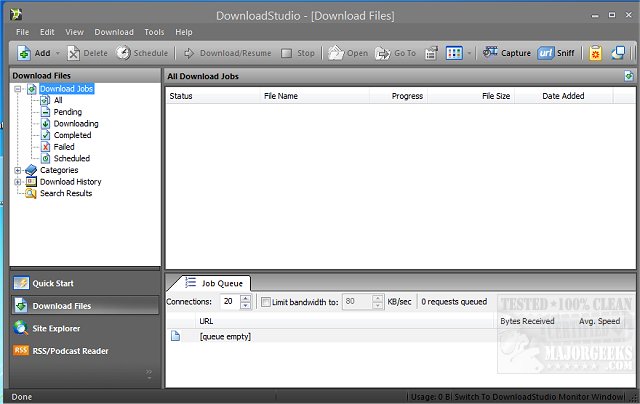Select Download History in the tree
The image size is (640, 404).
tap(71, 182)
